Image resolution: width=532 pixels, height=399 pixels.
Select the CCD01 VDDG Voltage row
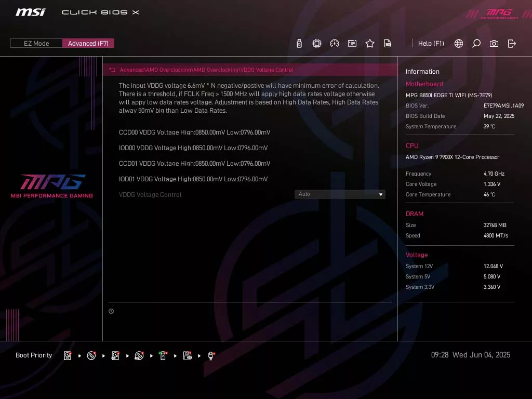194,164
